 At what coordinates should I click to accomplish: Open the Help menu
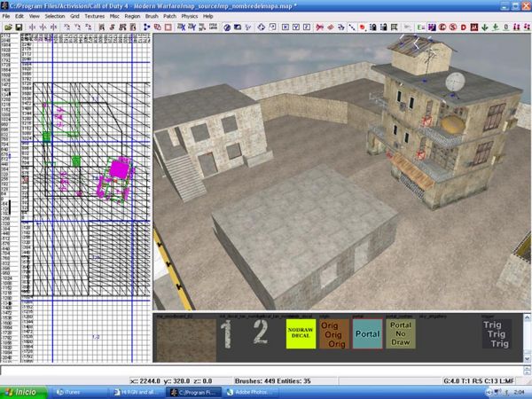click(x=208, y=16)
